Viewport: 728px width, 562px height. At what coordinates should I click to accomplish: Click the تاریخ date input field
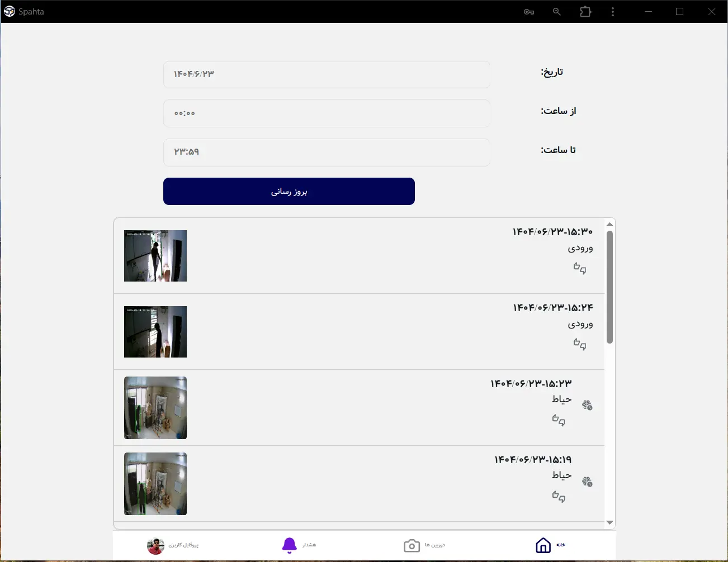(x=327, y=74)
